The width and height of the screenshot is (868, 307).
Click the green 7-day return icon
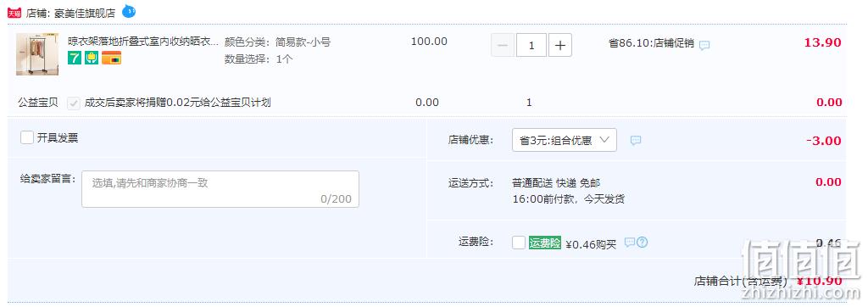coord(75,58)
